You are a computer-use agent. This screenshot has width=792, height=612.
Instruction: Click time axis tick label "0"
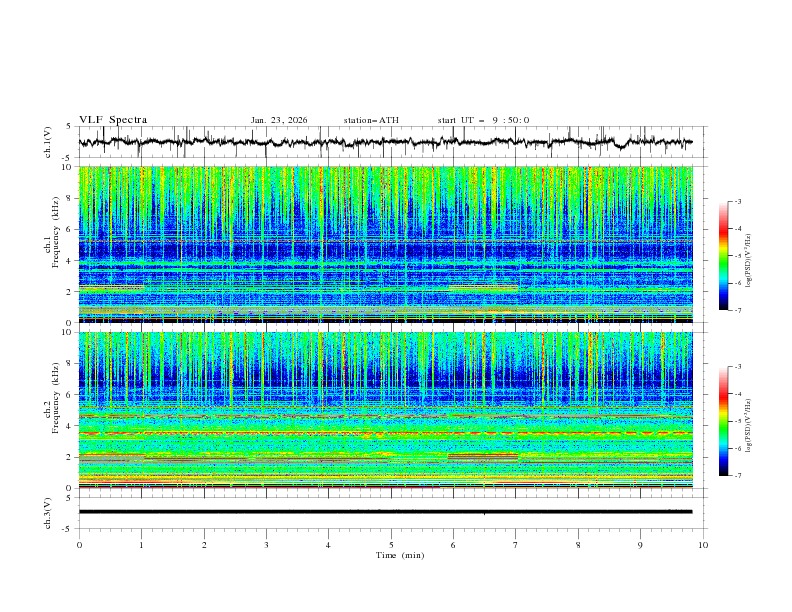click(79, 545)
